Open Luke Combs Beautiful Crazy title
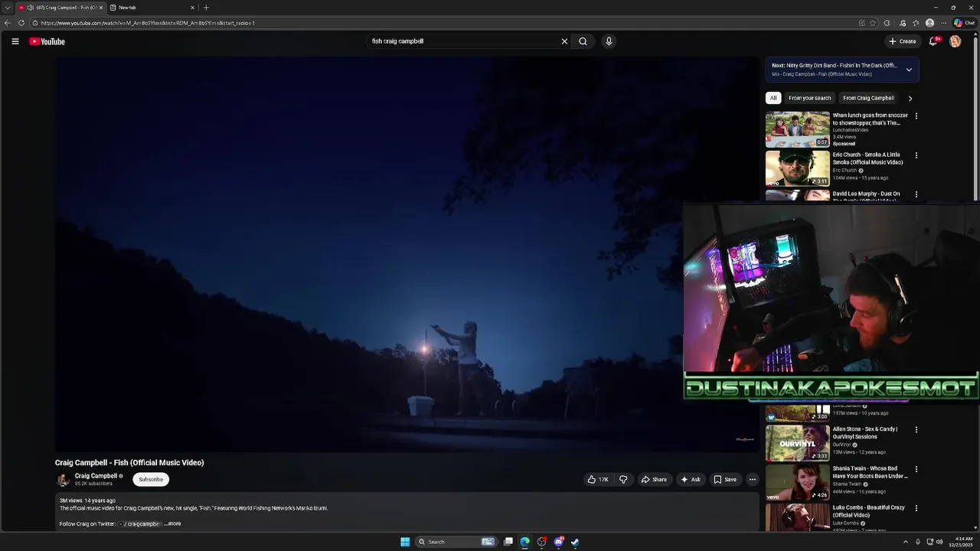 click(869, 511)
